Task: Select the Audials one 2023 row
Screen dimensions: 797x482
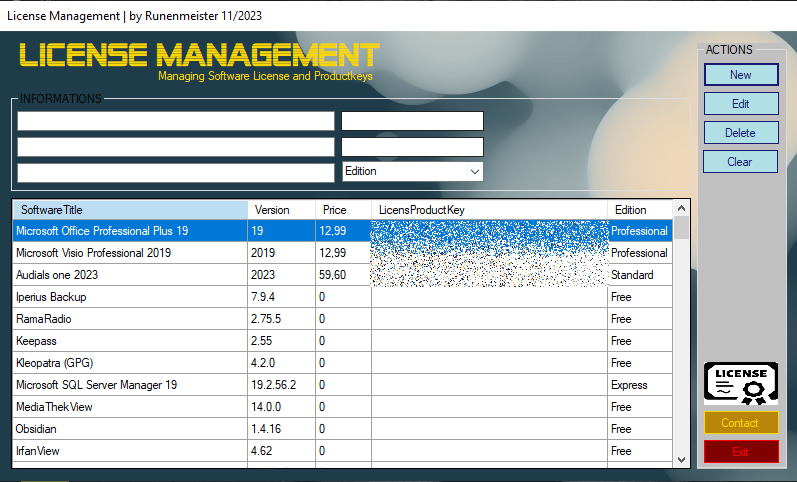Action: [x=343, y=275]
